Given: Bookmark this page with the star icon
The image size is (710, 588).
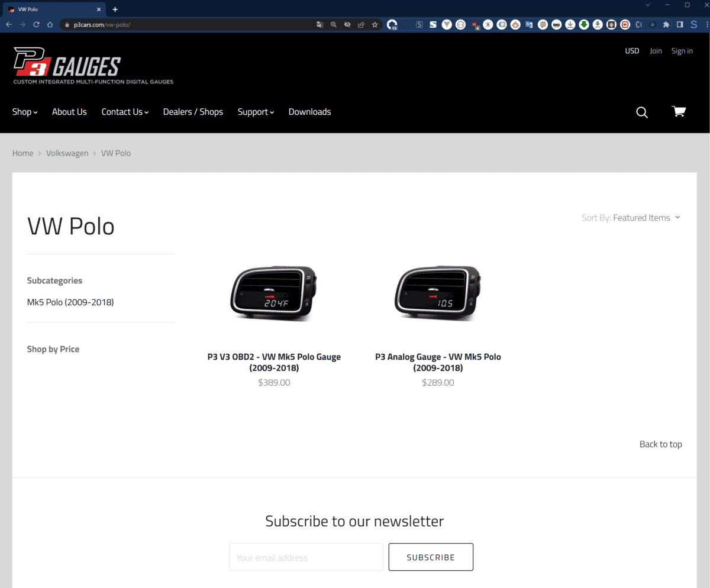Looking at the screenshot, I should tap(375, 25).
